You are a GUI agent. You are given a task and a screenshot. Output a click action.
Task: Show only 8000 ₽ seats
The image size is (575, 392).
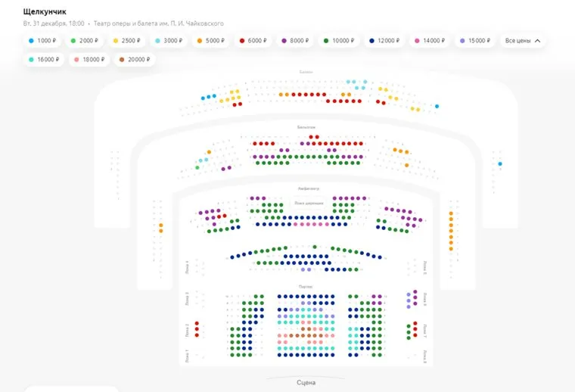pyautogui.click(x=297, y=40)
